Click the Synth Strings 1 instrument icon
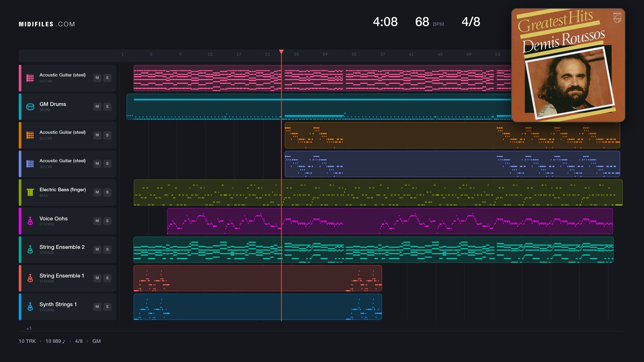 coord(30,307)
